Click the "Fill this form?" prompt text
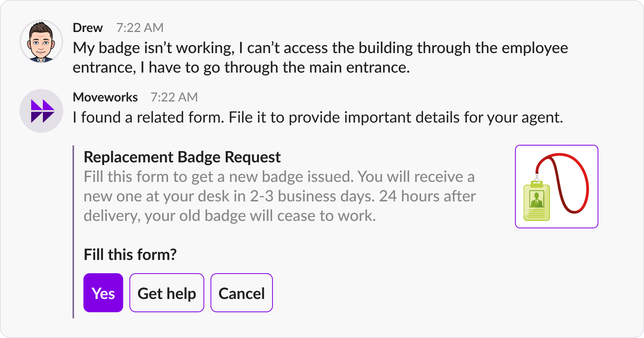The height and width of the screenshot is (338, 644). tap(130, 254)
